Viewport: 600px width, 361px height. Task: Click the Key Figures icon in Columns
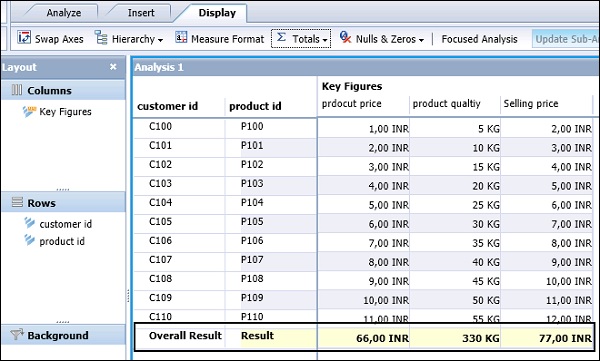29,111
